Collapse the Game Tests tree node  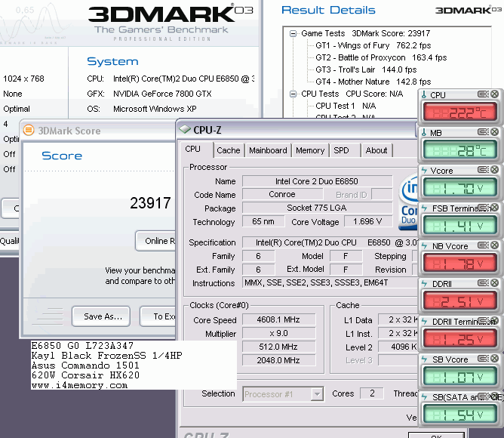(293, 33)
